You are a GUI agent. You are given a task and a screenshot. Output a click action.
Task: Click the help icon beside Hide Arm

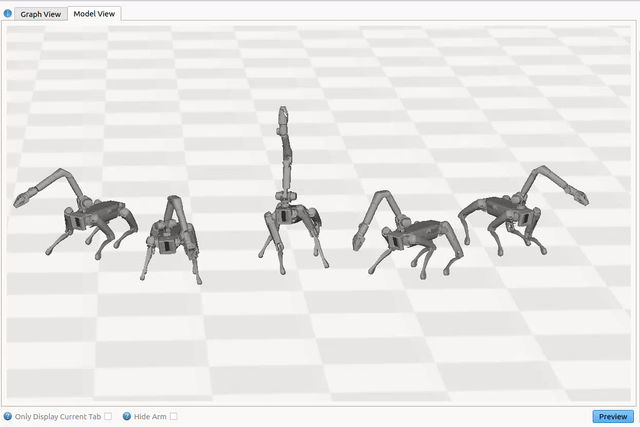[126, 416]
